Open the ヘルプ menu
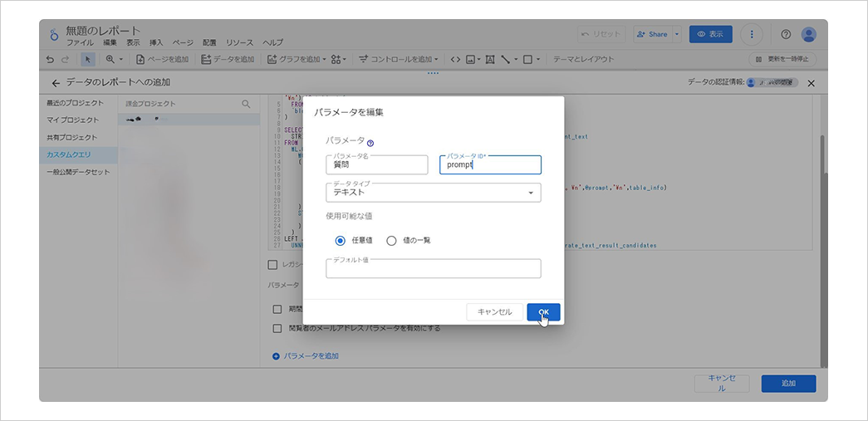 (x=272, y=42)
